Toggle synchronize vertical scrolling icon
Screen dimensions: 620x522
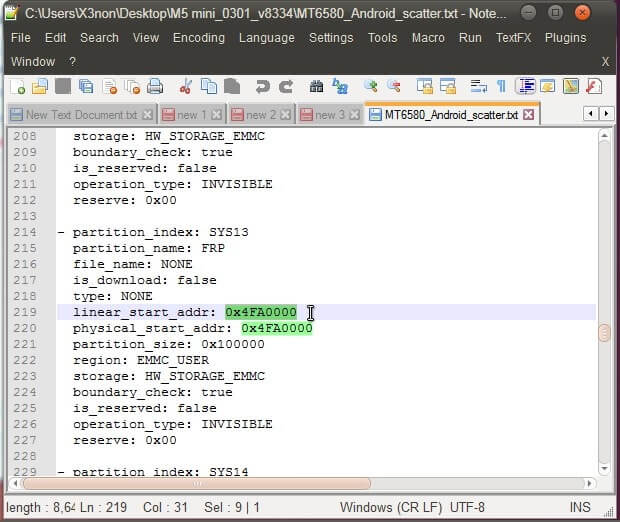click(425, 86)
